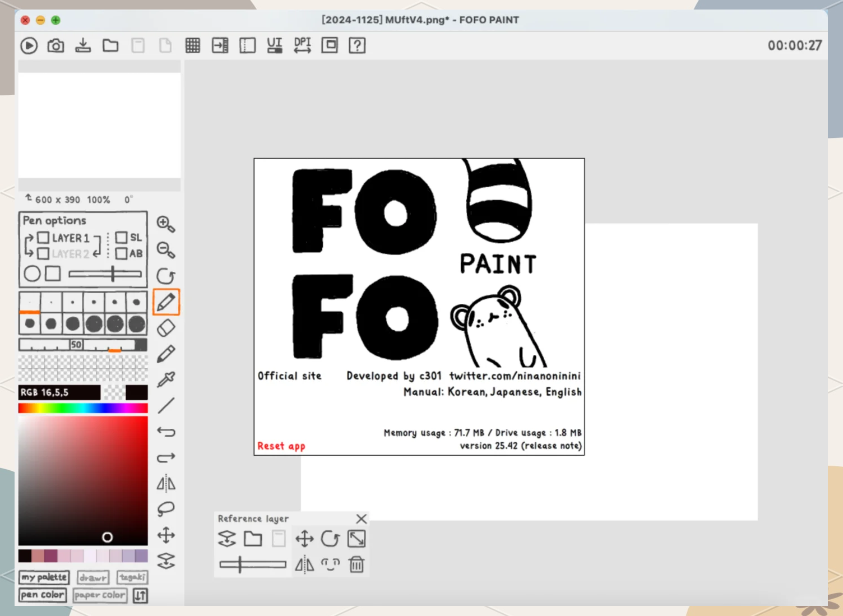The image size is (843, 616).
Task: Select the pen color button
Action: coord(43,595)
